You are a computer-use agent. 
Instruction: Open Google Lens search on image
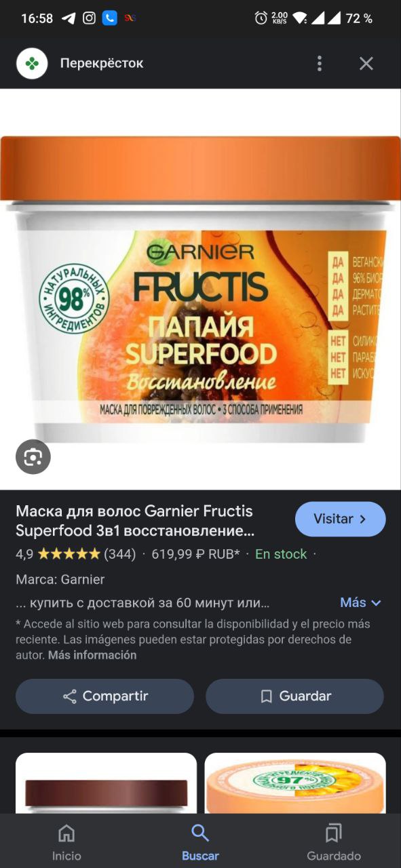33,457
